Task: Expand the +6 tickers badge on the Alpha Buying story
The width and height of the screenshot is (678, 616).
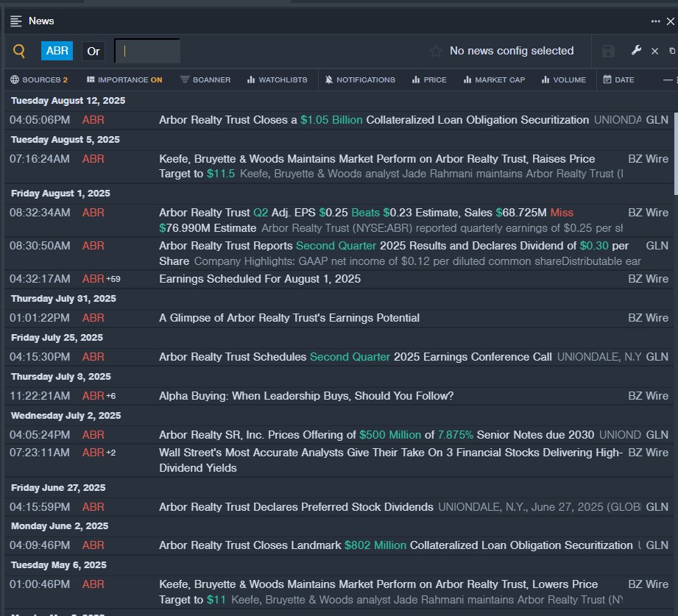Action: [x=110, y=396]
